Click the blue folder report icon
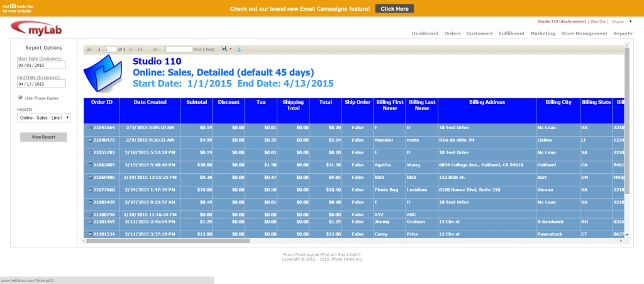 coord(103,73)
